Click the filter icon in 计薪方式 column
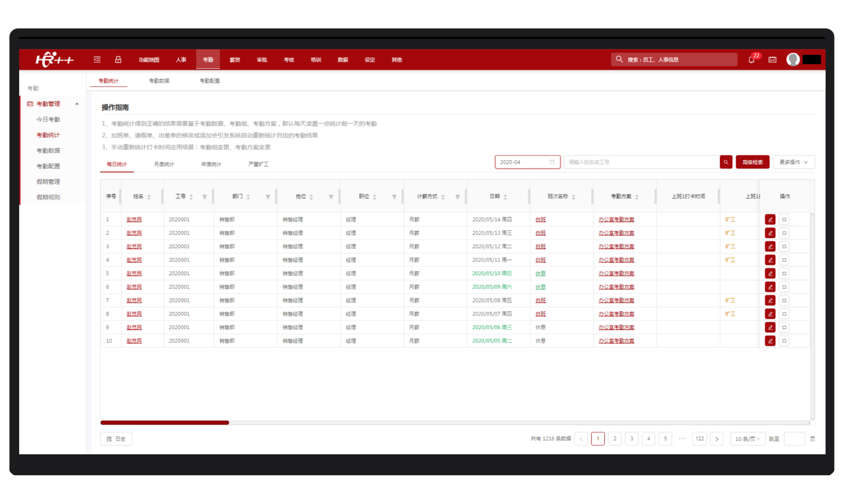The width and height of the screenshot is (844, 504). click(x=457, y=197)
